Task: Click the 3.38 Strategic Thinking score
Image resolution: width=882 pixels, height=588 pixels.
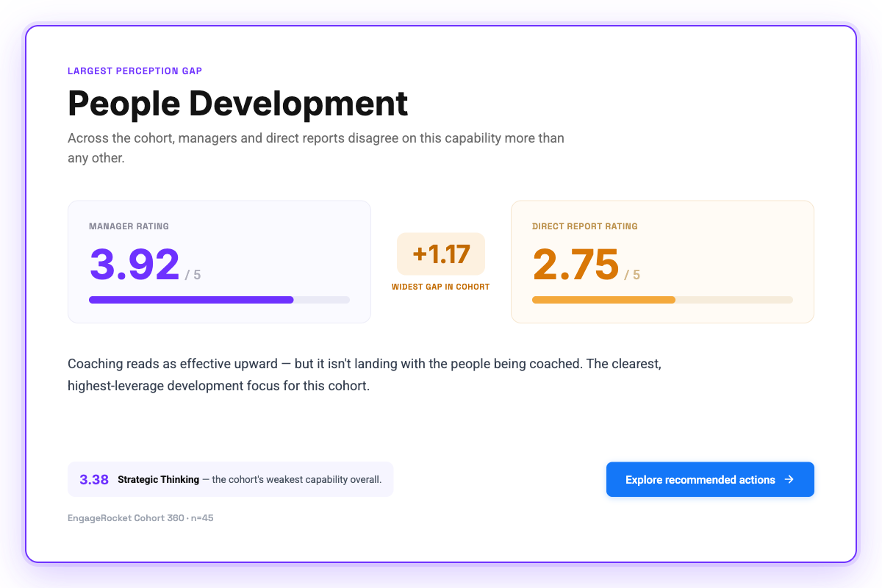Action: (x=94, y=479)
